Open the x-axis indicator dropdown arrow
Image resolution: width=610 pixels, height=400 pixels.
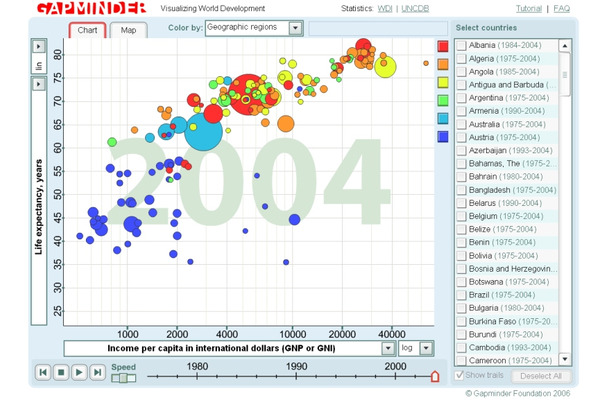point(388,348)
